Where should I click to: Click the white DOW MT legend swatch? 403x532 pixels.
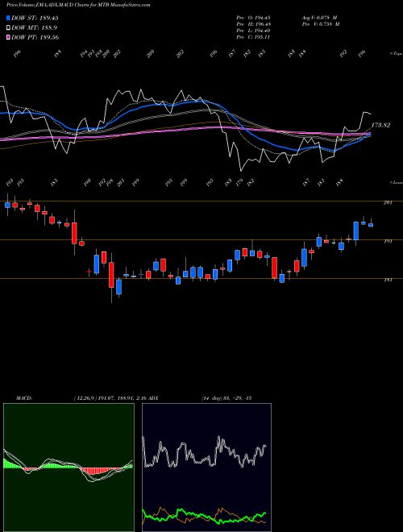pyautogui.click(x=9, y=28)
